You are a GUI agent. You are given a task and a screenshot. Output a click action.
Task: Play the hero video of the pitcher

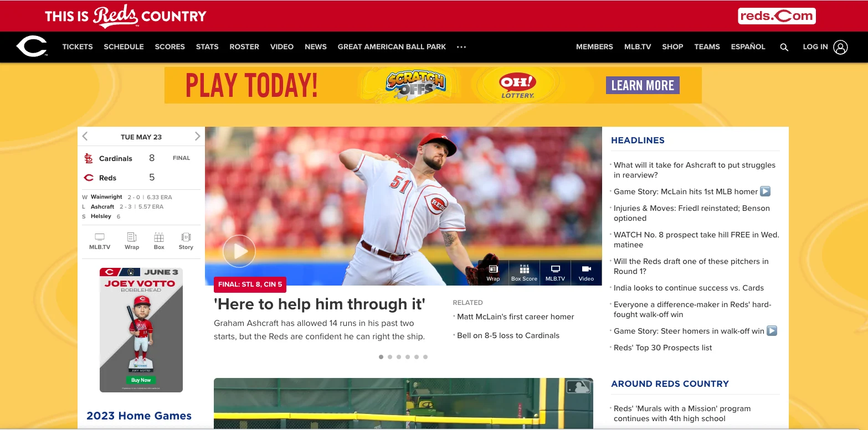[x=239, y=251]
